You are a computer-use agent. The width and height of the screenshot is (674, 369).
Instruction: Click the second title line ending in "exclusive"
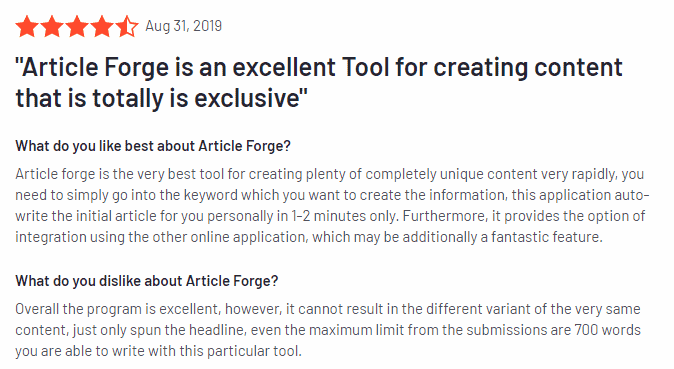162,98
